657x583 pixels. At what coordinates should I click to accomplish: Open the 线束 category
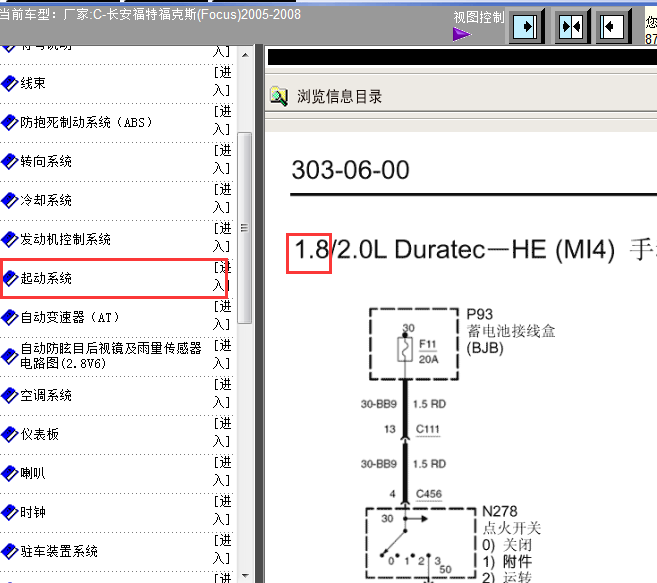pos(33,83)
